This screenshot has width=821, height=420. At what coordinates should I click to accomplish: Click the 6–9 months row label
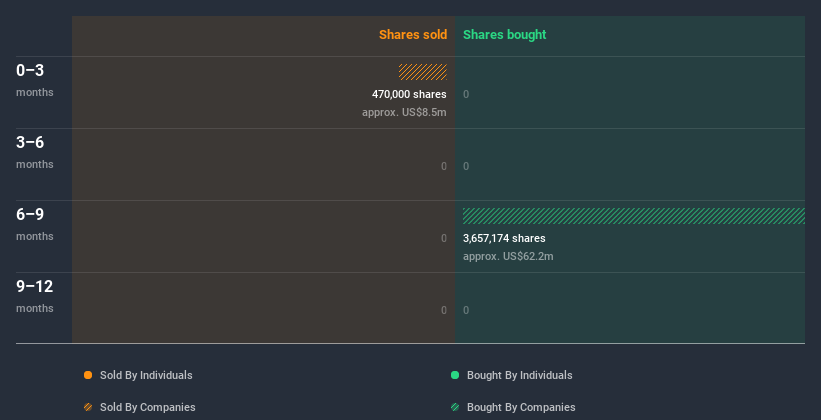pos(35,224)
